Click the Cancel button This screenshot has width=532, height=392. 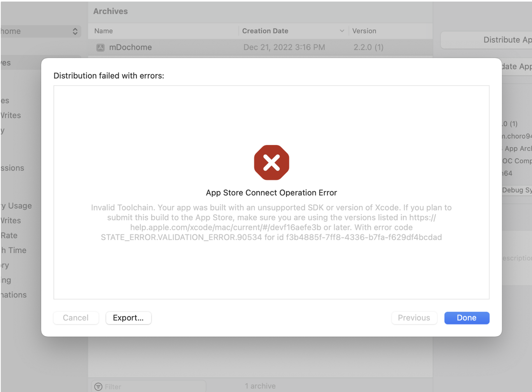[76, 318]
